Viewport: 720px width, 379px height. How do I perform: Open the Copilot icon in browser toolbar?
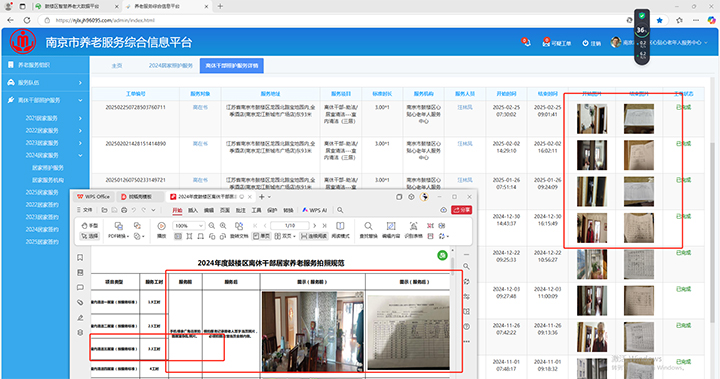pyautogui.click(x=711, y=20)
